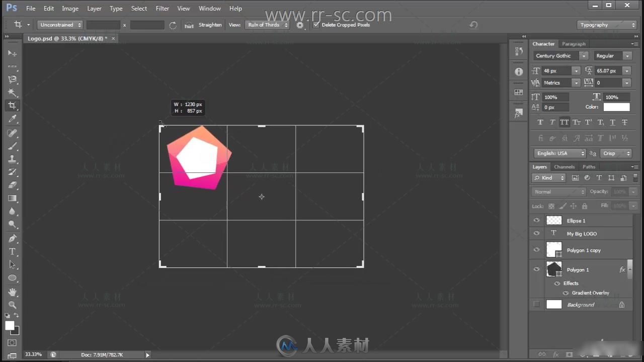Image resolution: width=644 pixels, height=362 pixels.
Task: Open crop settings gear icon
Action: pos(300,25)
